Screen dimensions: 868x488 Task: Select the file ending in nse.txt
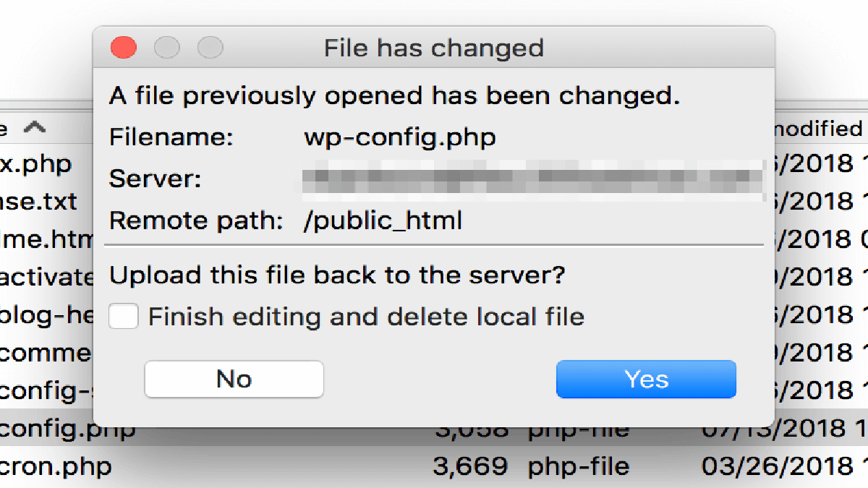tap(38, 202)
